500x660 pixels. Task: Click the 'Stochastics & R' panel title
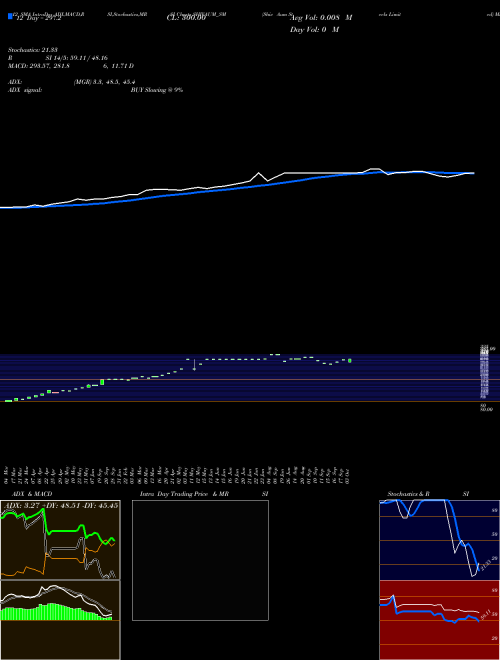[408, 494]
